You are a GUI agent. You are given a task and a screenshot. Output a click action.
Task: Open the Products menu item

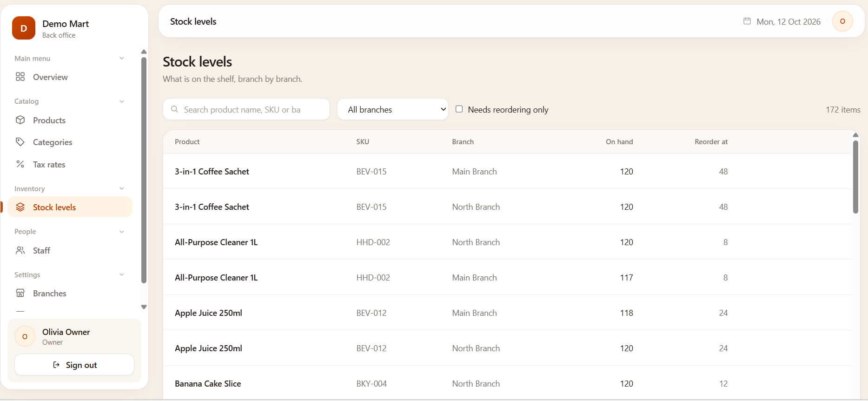coord(70,120)
